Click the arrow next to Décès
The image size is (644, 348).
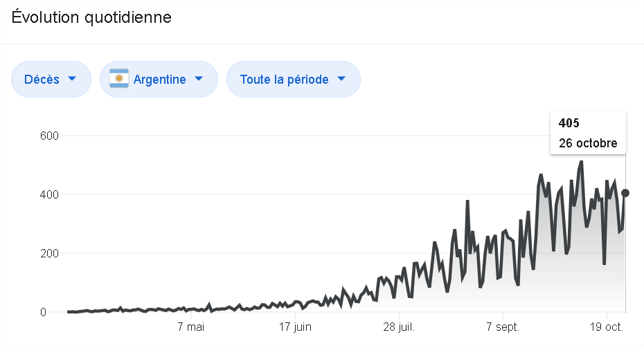tap(72, 80)
